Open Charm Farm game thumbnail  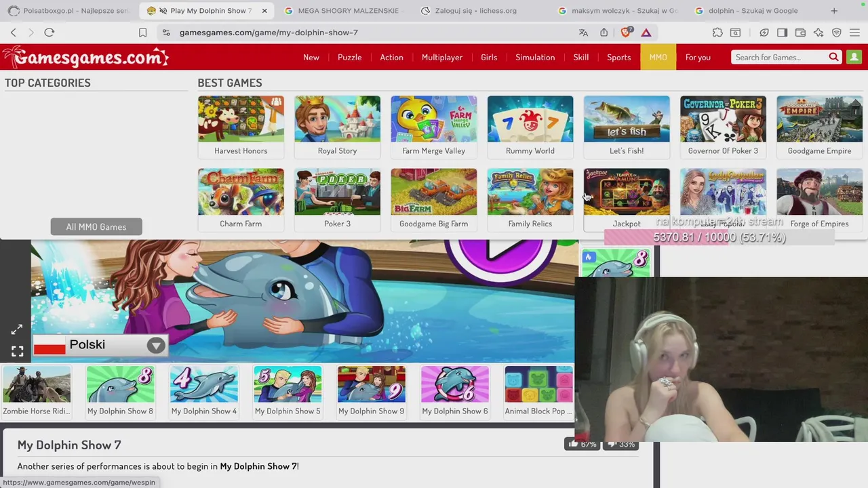pos(241,199)
